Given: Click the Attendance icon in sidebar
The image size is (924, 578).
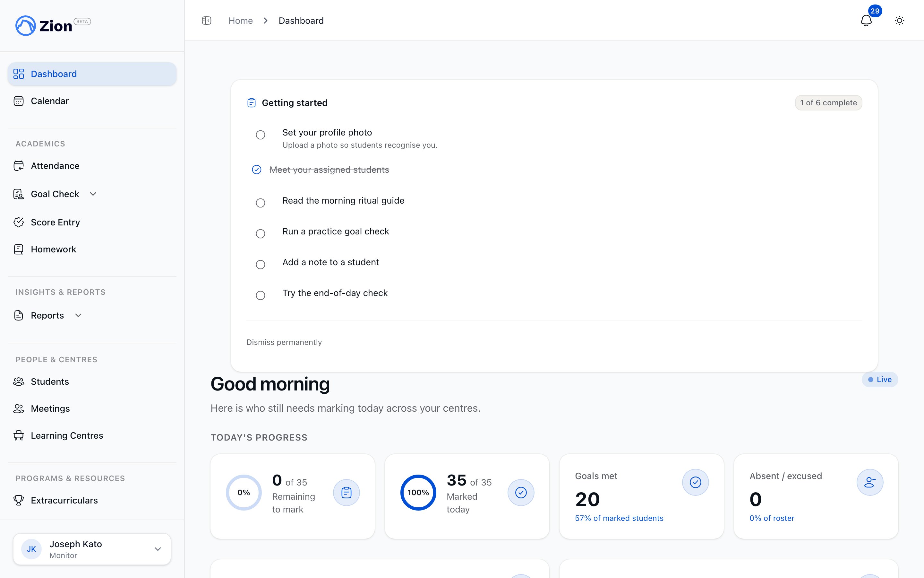Looking at the screenshot, I should click(x=19, y=166).
